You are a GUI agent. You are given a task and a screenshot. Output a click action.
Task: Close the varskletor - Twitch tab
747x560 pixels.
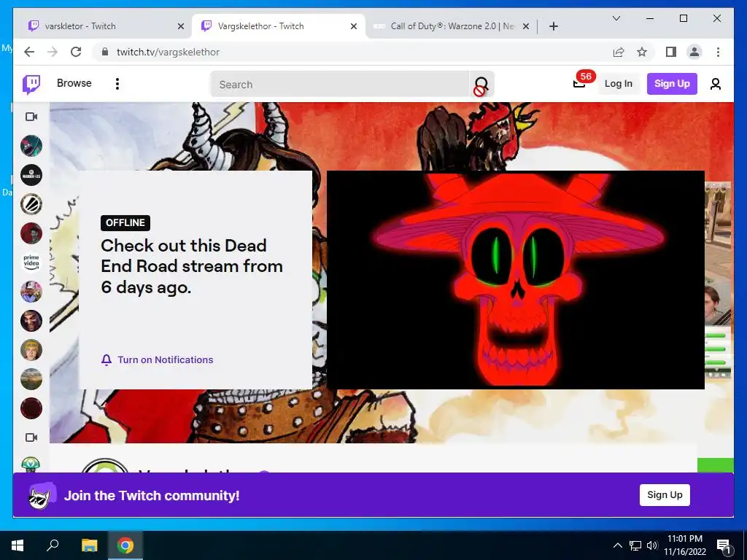click(x=181, y=26)
